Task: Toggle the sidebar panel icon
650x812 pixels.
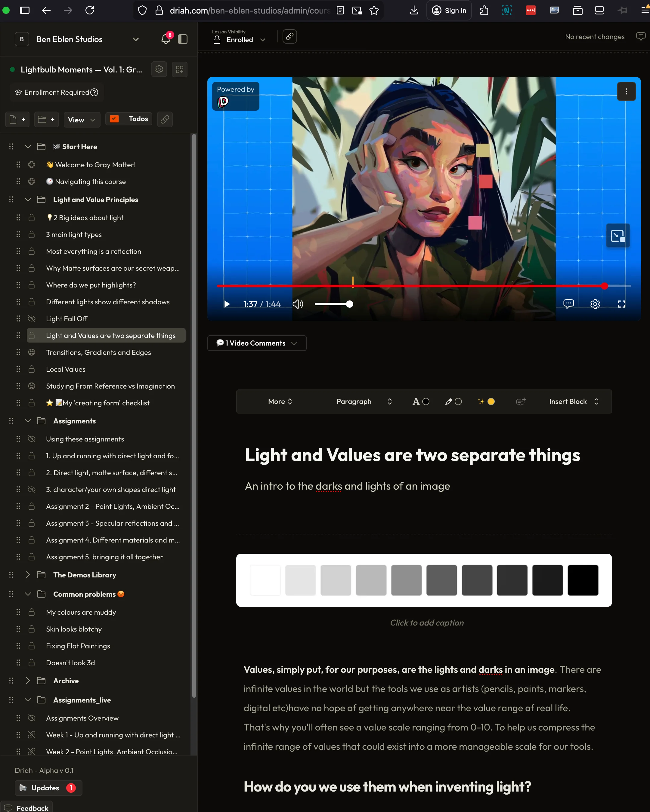Action: click(183, 39)
